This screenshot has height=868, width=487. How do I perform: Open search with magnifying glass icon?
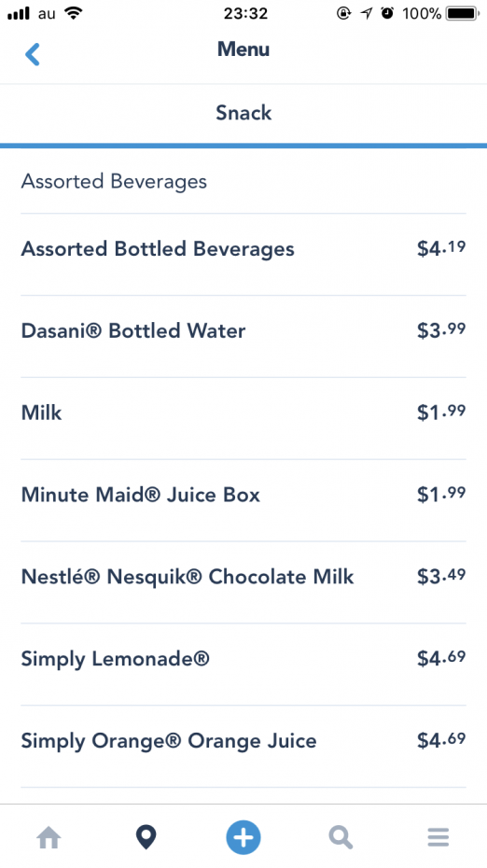pos(341,837)
